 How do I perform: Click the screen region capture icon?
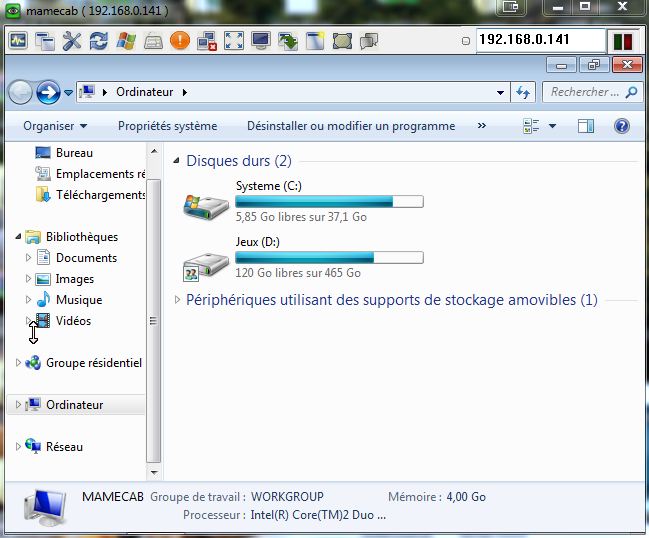[x=342, y=41]
